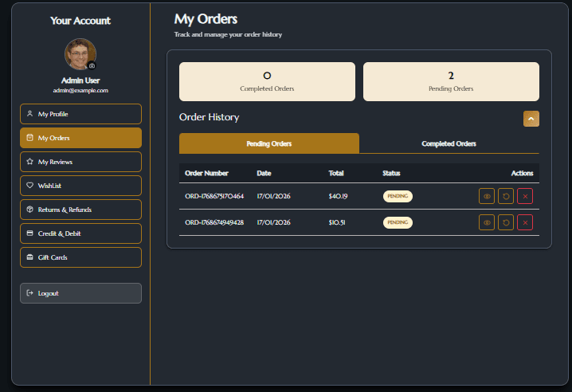
Task: Click the Actions column header
Action: click(x=522, y=174)
